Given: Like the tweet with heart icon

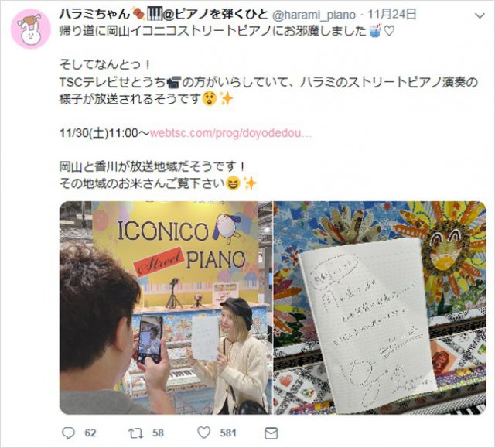Looking at the screenshot, I should (204, 433).
